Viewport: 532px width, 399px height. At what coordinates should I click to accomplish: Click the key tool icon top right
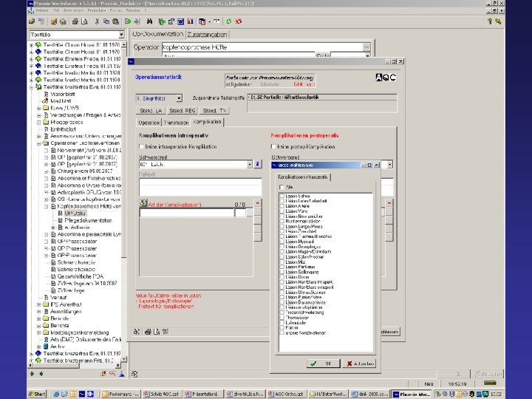point(498,21)
